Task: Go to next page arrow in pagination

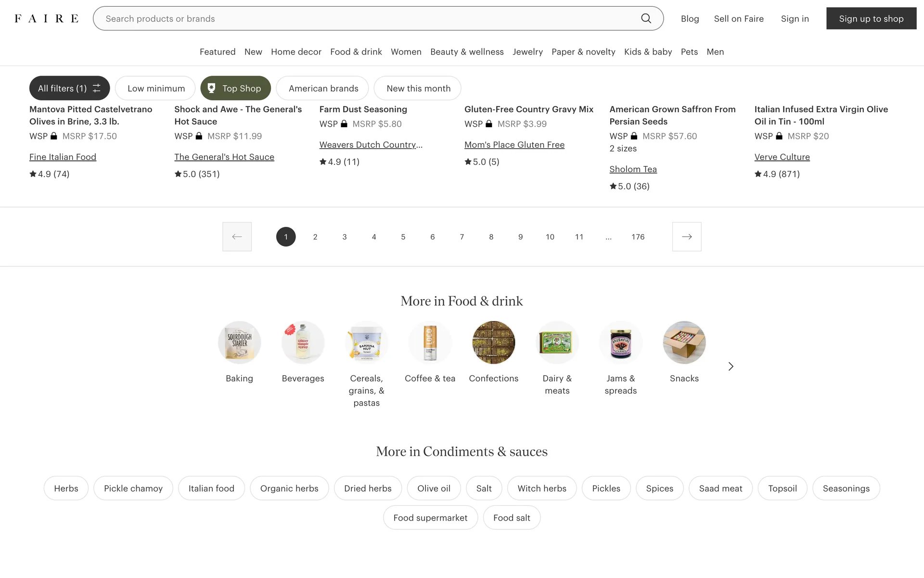Action: (x=687, y=236)
